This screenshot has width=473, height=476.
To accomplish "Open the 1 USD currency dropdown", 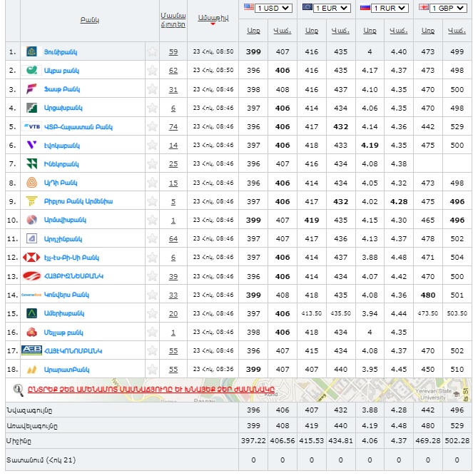I will point(275,8).
